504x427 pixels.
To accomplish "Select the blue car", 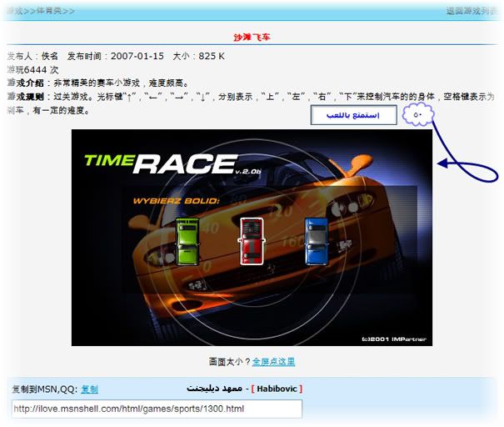I will point(317,241).
